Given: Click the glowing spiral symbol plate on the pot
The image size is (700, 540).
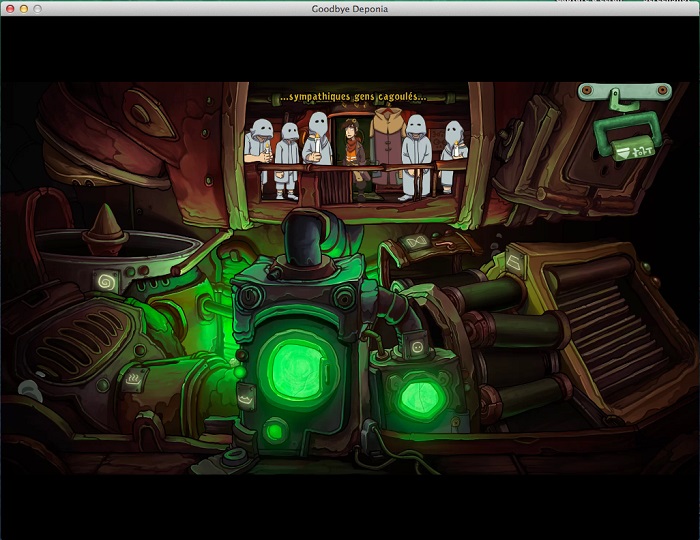Looking at the screenshot, I should [x=107, y=282].
